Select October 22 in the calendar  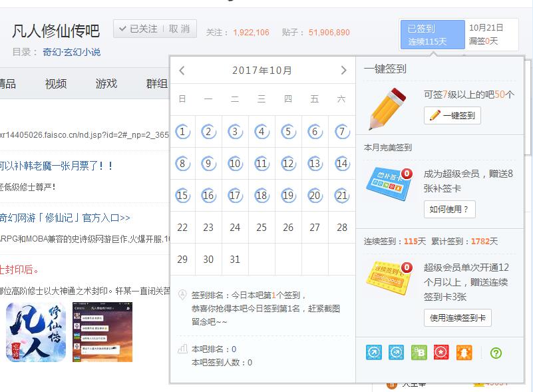click(x=182, y=227)
